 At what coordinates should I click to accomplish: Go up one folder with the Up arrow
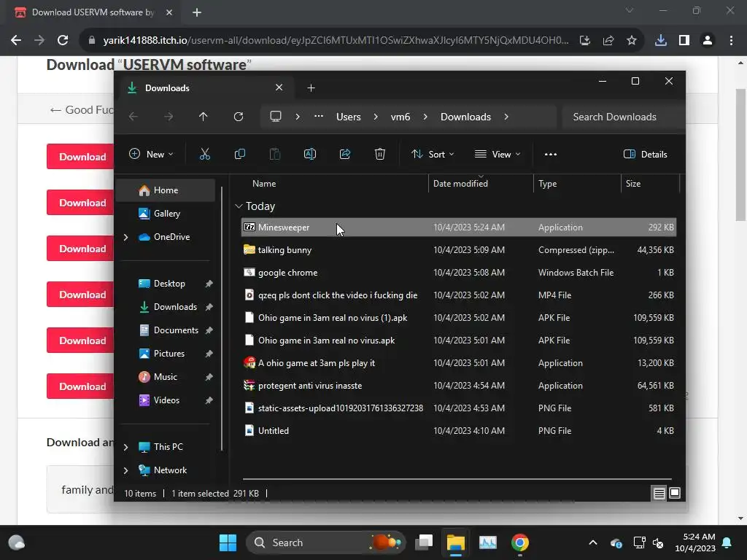pos(203,117)
